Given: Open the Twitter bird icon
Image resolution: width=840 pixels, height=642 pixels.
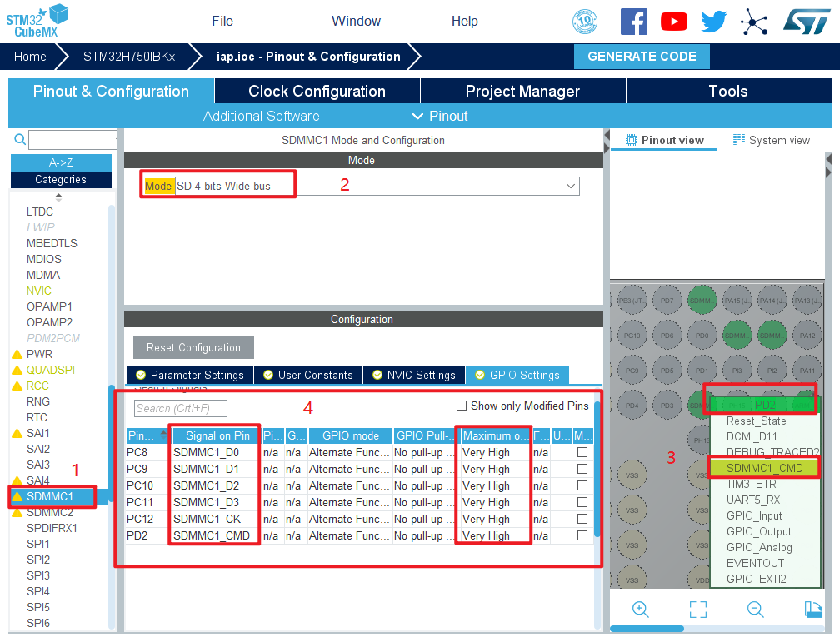Looking at the screenshot, I should pyautogui.click(x=713, y=22).
